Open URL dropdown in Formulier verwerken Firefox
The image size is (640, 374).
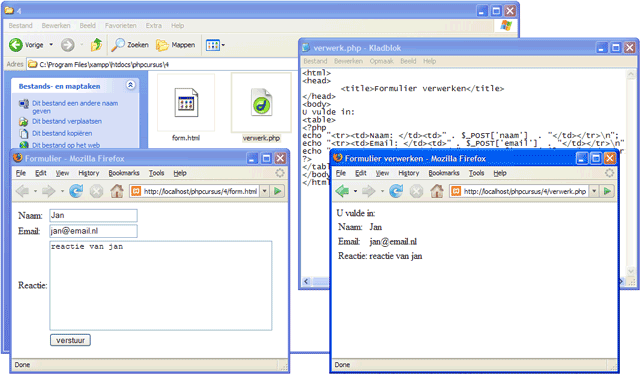[x=594, y=191]
